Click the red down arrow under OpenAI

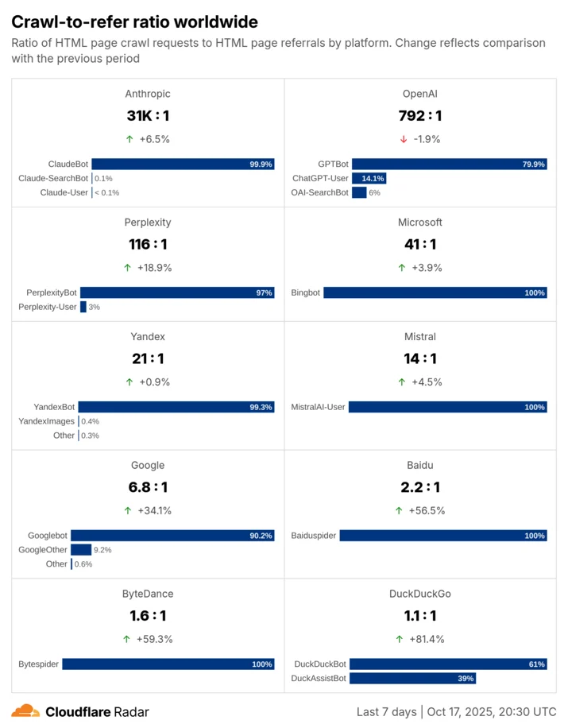tap(404, 139)
